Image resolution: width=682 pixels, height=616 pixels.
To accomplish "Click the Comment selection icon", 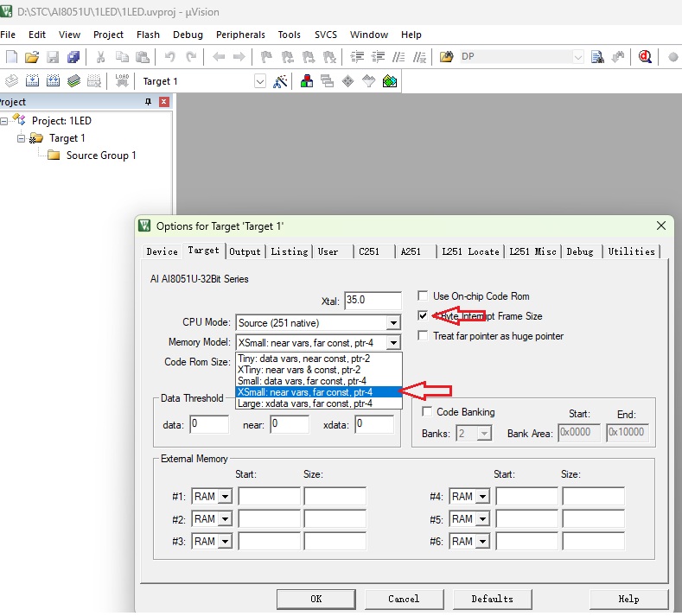I will click(x=398, y=57).
